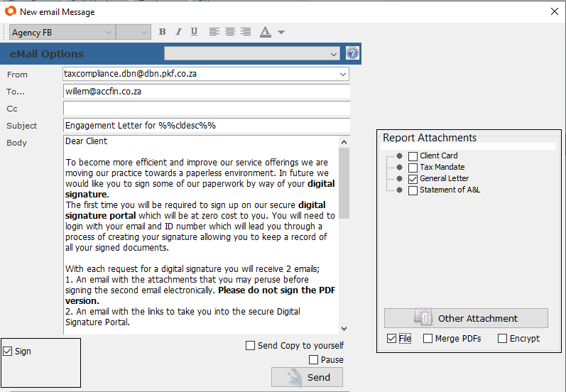Viewport: 566px width, 392px height.
Task: Click into the Cc input field
Action: (x=206, y=109)
